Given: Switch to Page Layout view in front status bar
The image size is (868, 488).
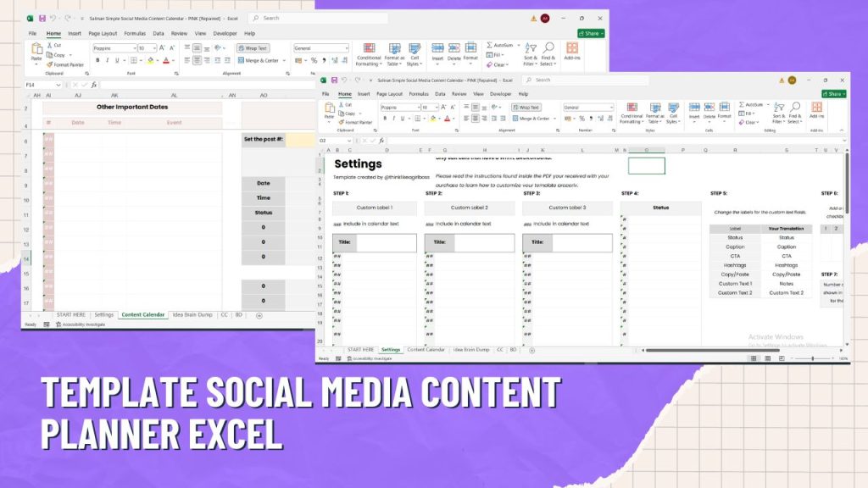Looking at the screenshot, I should coord(767,358).
